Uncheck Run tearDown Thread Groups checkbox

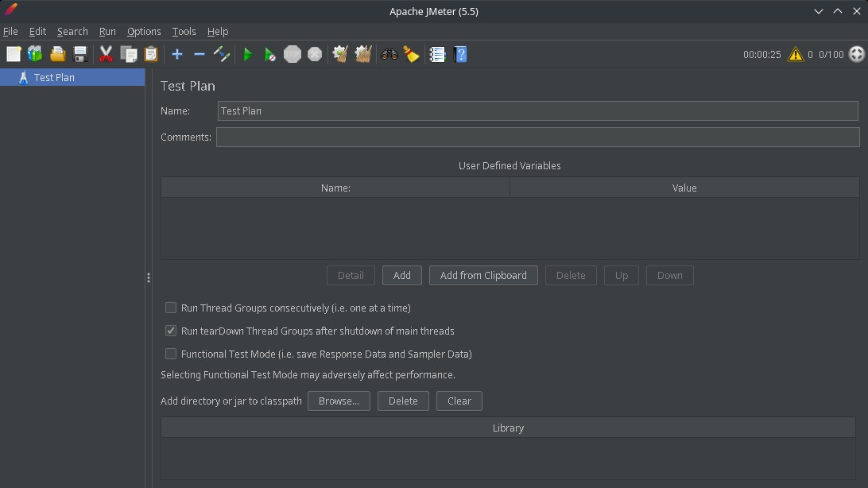pos(170,331)
